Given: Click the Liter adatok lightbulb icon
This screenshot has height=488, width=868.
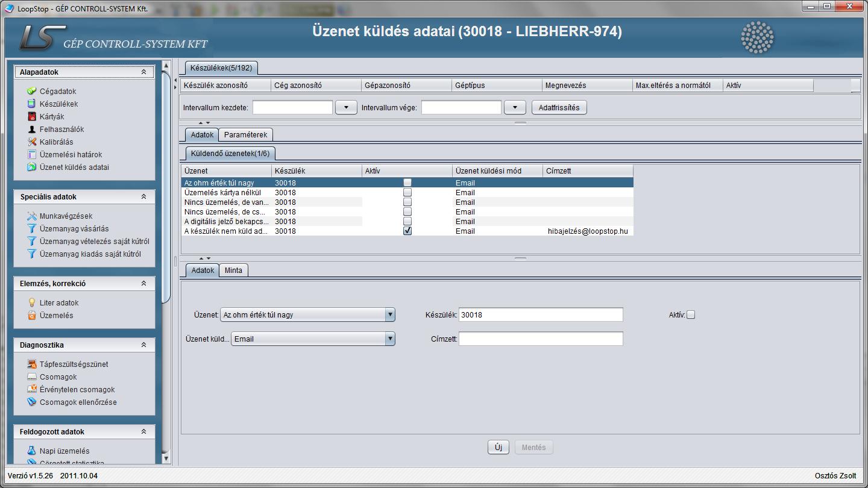Looking at the screenshot, I should pyautogui.click(x=32, y=302).
